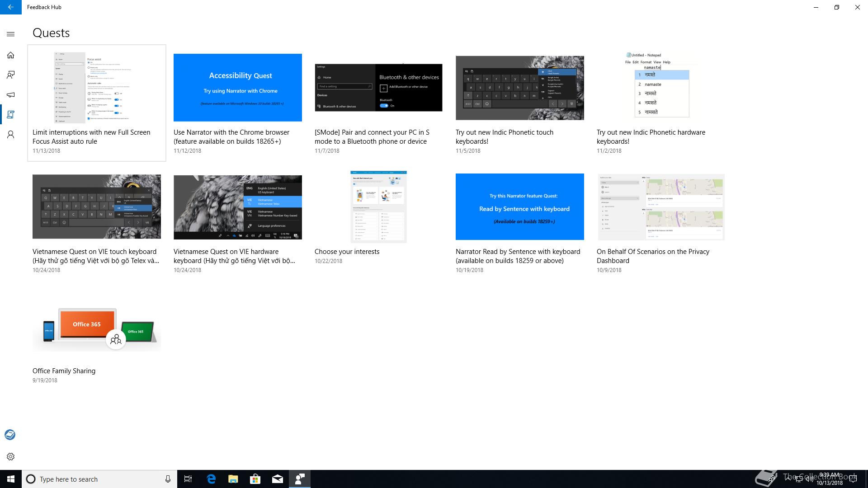Go to Home in sidebar
Screen dimensions: 868x488
pos(11,55)
